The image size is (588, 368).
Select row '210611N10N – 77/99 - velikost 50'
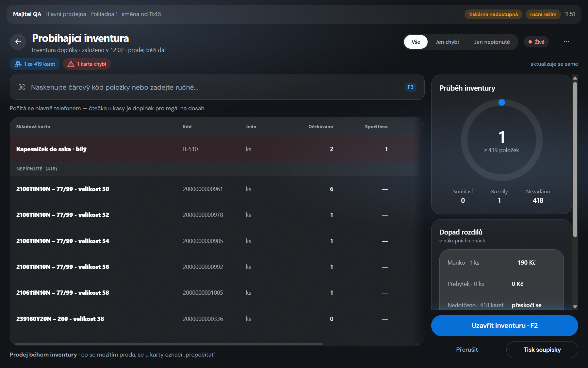pyautogui.click(x=216, y=189)
